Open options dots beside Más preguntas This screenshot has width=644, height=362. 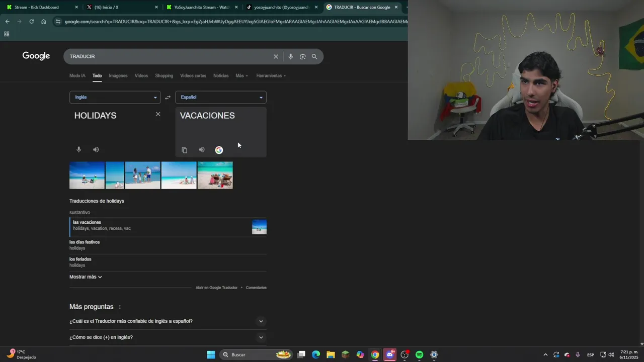pyautogui.click(x=120, y=307)
